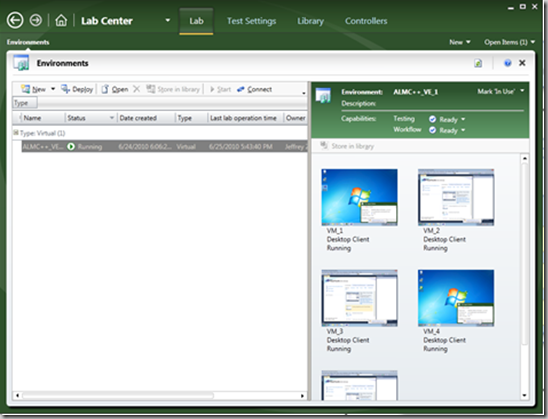Image resolution: width=548 pixels, height=419 pixels.
Task: Sort by the Status column header
Action: (x=87, y=118)
